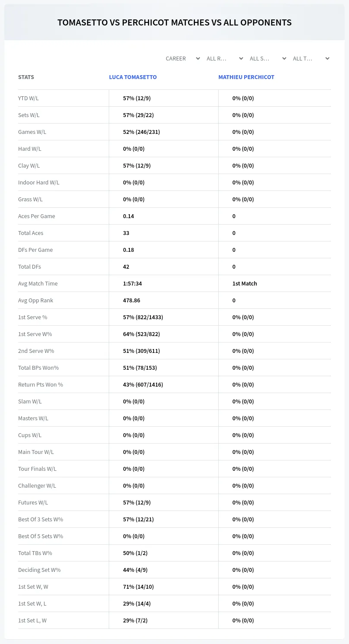This screenshot has width=349, height=644.
Task: Click the chevron beside ALL T...
Action: tap(327, 59)
